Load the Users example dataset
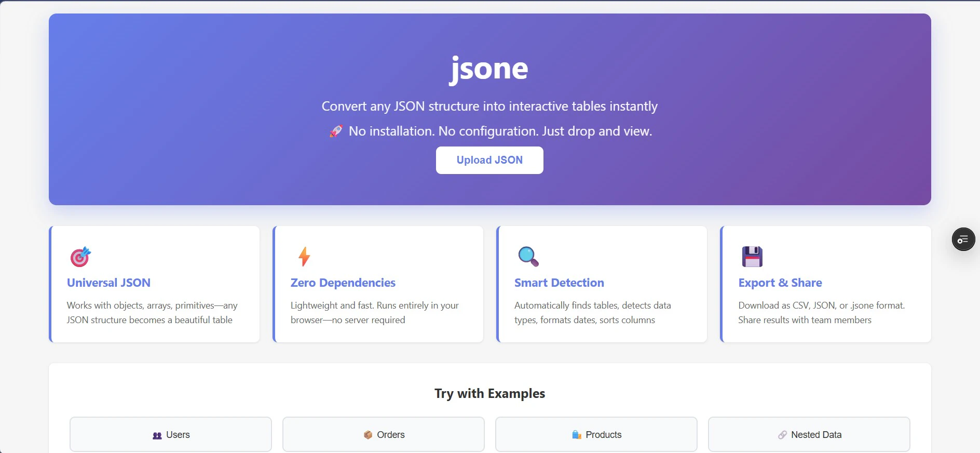The width and height of the screenshot is (980, 453). pos(171,435)
